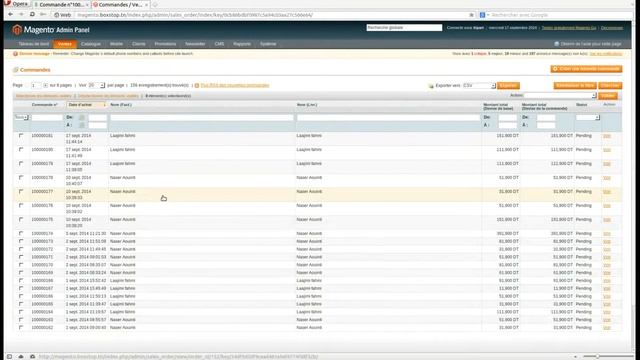Click the 'Nom (Fact.)' filter field
The height and width of the screenshot is (360, 640).
point(202,118)
